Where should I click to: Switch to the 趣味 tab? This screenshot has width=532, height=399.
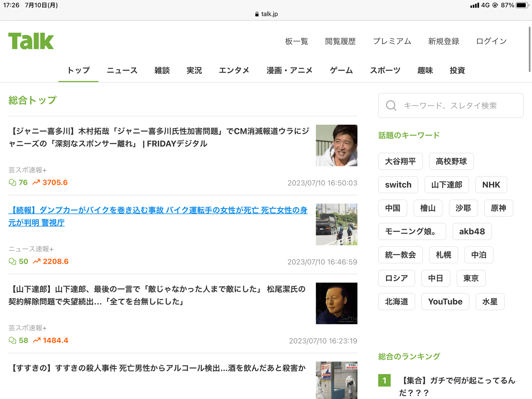click(425, 70)
